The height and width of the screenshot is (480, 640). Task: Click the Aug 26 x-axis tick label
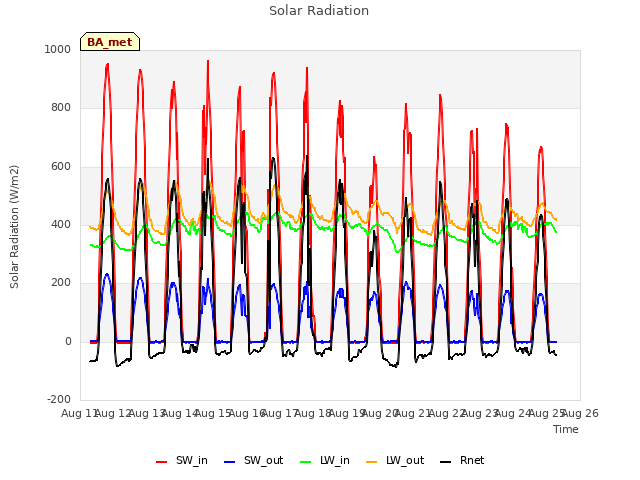click(580, 413)
